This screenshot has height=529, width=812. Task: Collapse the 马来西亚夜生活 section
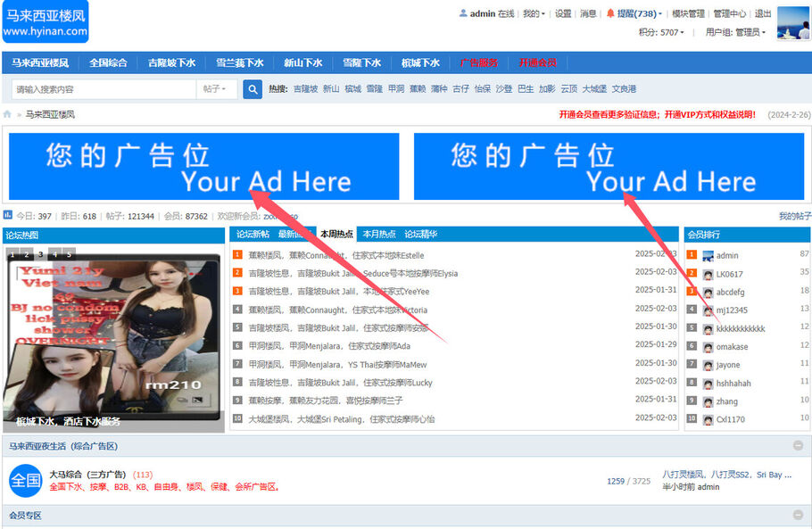(x=798, y=446)
